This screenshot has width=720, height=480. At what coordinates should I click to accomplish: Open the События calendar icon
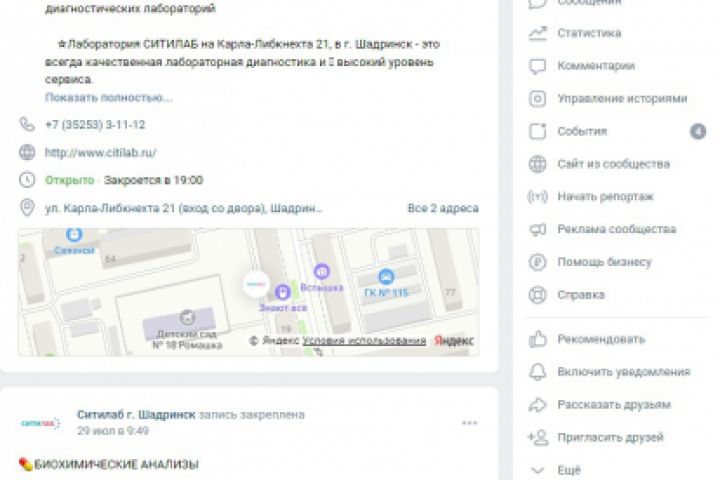click(x=537, y=131)
